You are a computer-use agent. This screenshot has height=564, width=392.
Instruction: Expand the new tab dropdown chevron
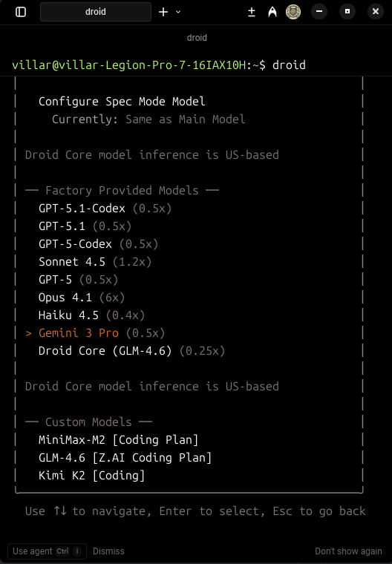(x=178, y=12)
